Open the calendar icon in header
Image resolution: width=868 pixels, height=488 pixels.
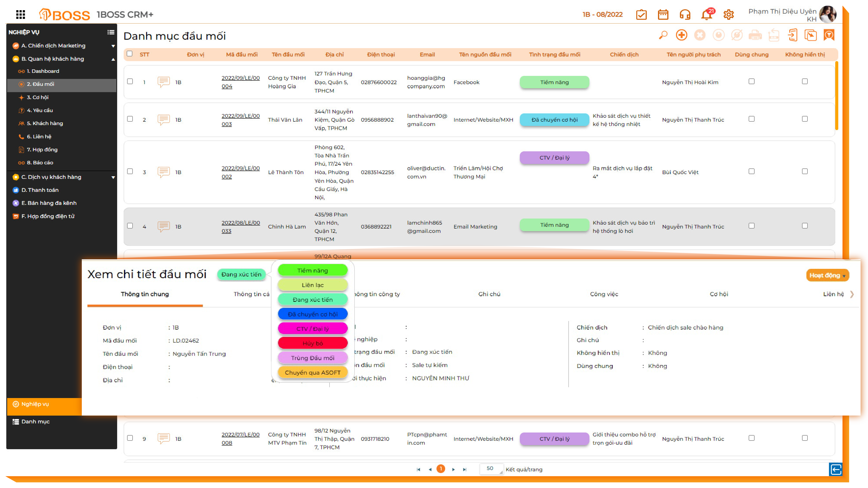click(663, 15)
